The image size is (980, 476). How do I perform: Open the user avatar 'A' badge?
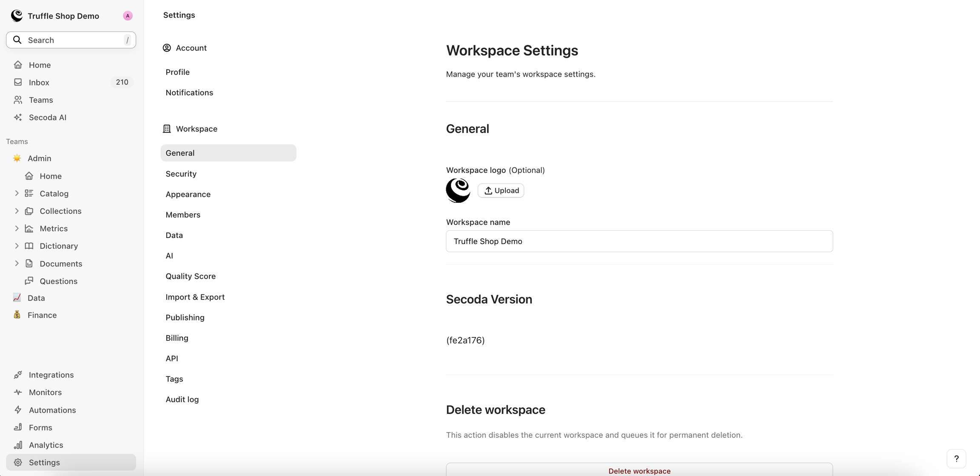click(128, 16)
